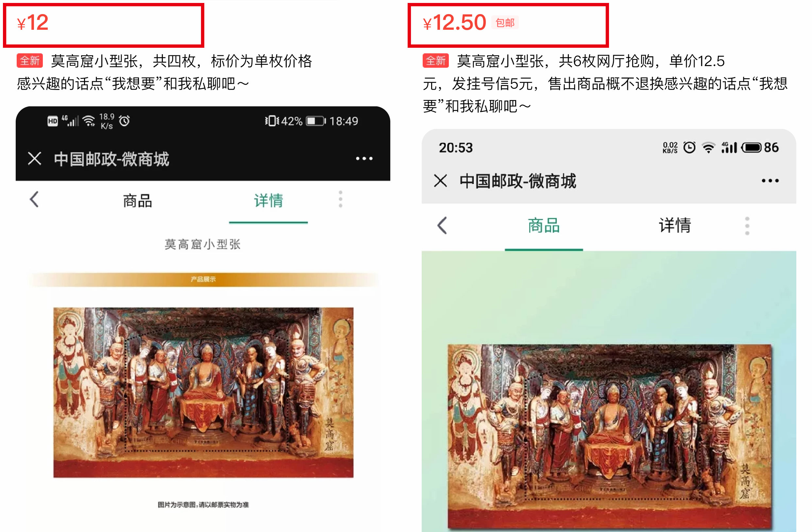Select the 详情 tab in left listing
This screenshot has width=812, height=532.
click(x=268, y=201)
